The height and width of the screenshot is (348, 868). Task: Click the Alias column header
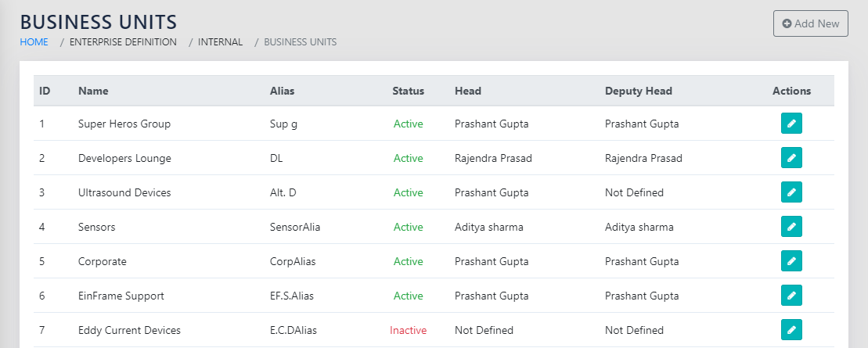coord(282,91)
